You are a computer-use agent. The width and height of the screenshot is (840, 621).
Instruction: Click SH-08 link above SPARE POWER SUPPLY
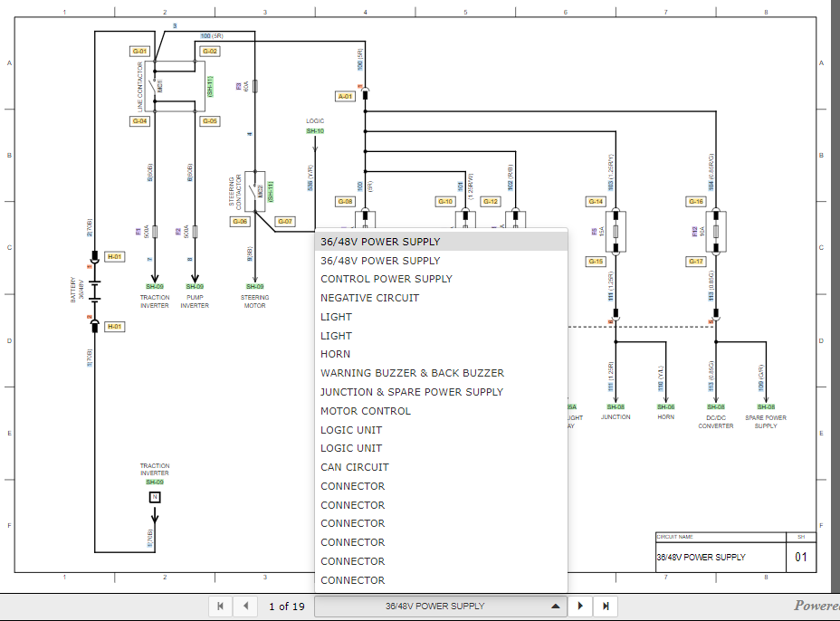click(766, 407)
